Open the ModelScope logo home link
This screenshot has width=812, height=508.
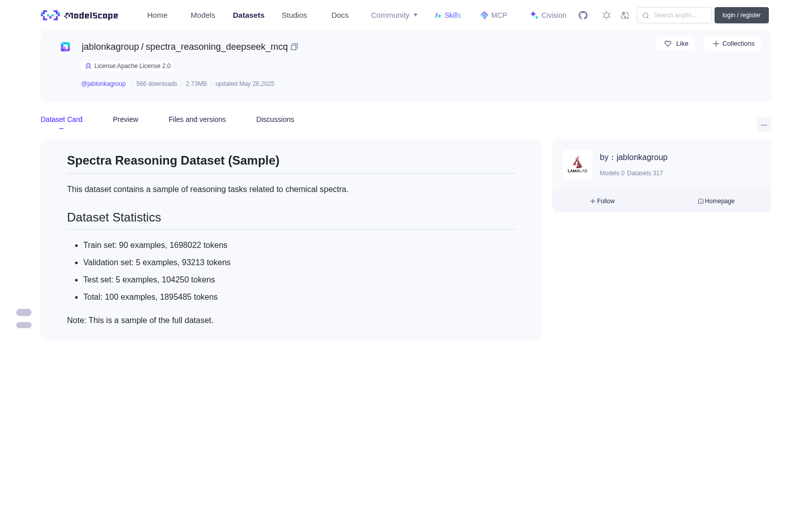pos(79,15)
